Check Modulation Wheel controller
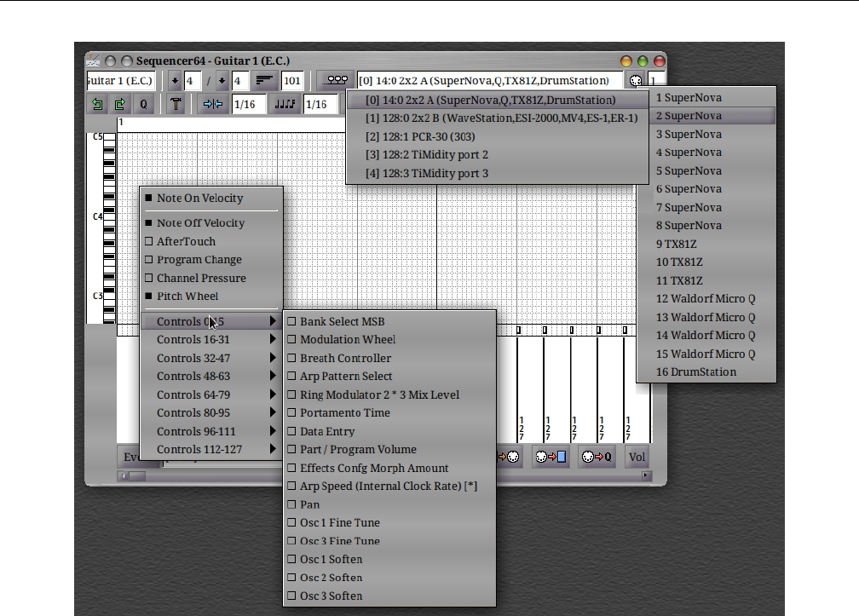This screenshot has width=859, height=616. click(291, 339)
